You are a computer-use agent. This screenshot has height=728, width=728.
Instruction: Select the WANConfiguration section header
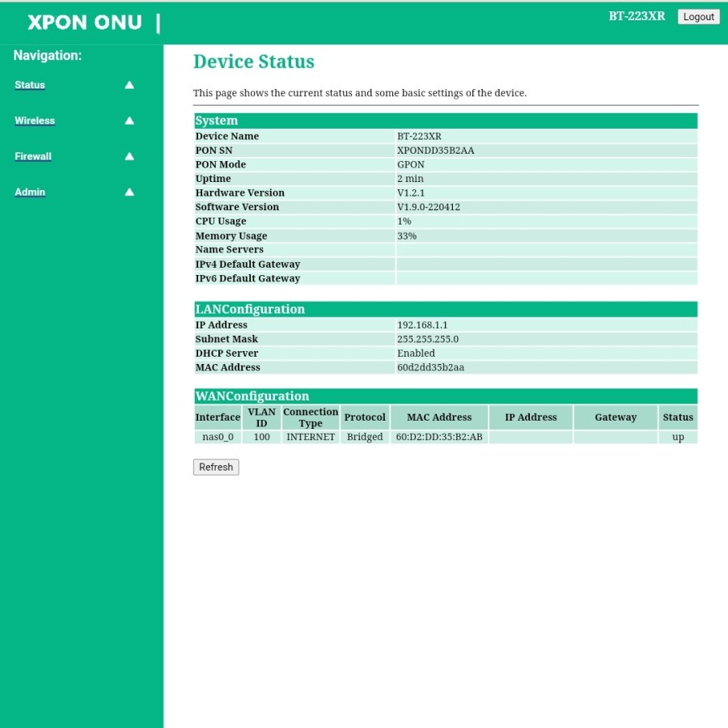tap(252, 396)
